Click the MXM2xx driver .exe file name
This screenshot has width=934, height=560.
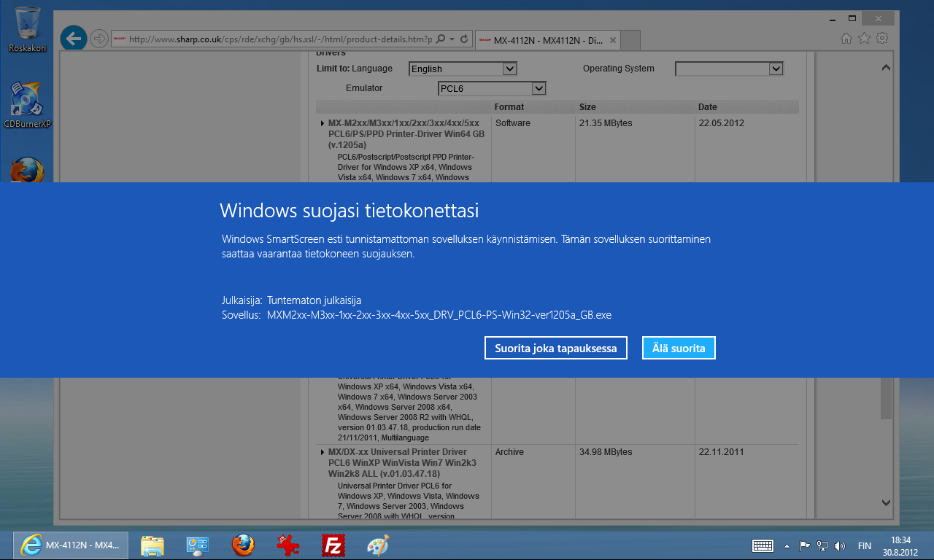(439, 316)
